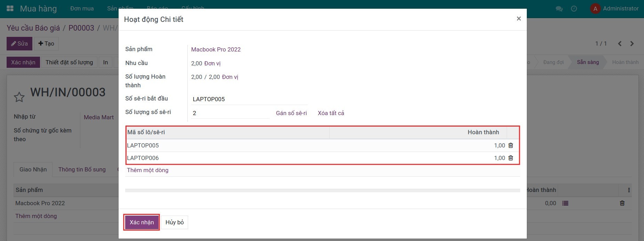Go to the previous record arrow

click(620, 43)
